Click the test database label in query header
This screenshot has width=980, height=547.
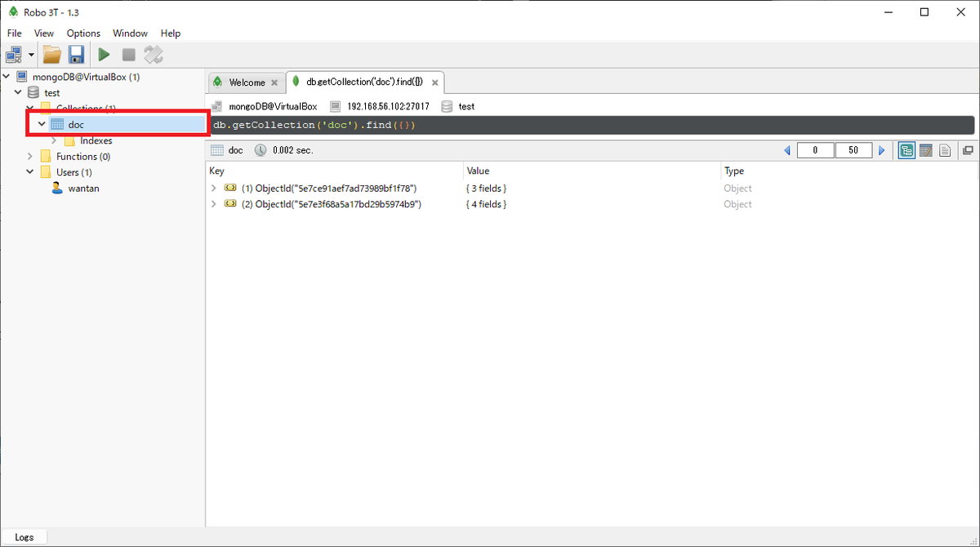pyautogui.click(x=466, y=106)
